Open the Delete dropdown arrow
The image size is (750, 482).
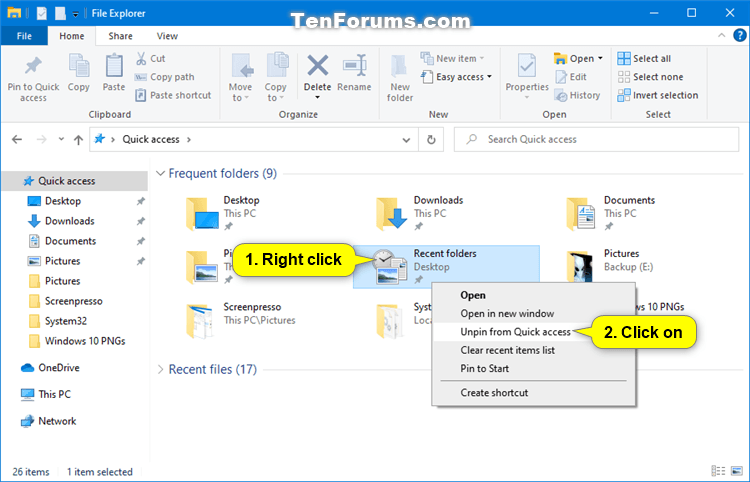[318, 98]
